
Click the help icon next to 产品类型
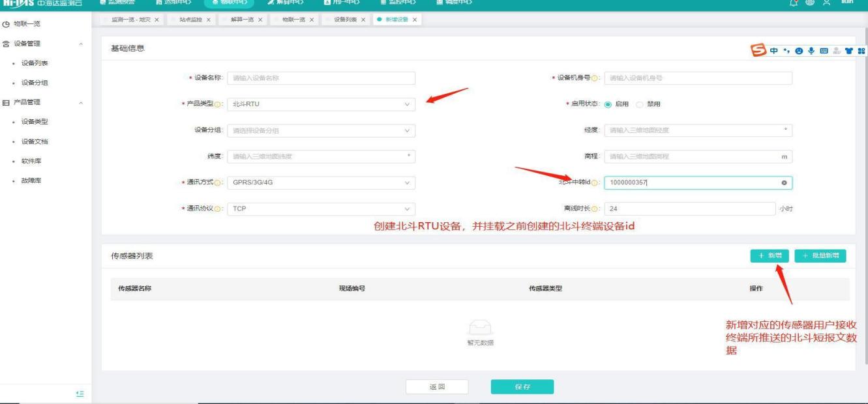217,105
